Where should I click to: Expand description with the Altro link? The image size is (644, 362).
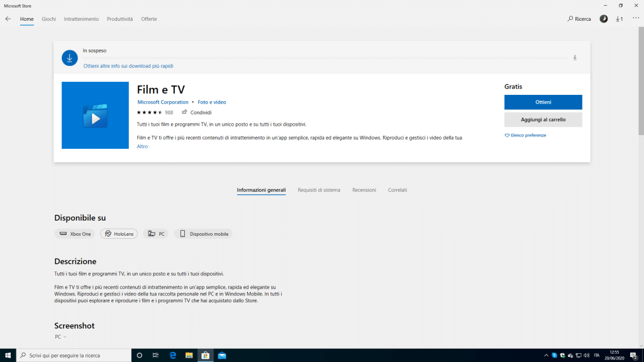[142, 146]
